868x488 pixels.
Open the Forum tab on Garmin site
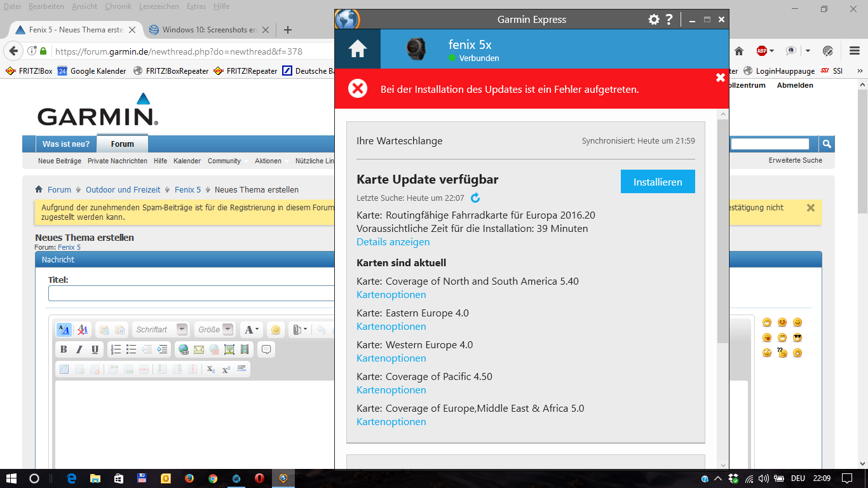point(123,144)
